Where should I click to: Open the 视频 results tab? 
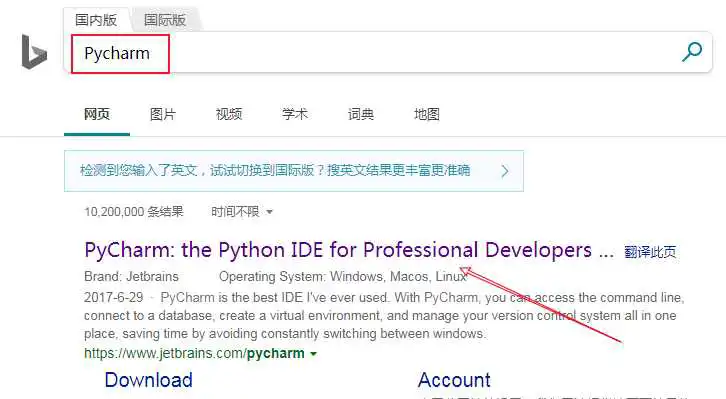pyautogui.click(x=229, y=114)
